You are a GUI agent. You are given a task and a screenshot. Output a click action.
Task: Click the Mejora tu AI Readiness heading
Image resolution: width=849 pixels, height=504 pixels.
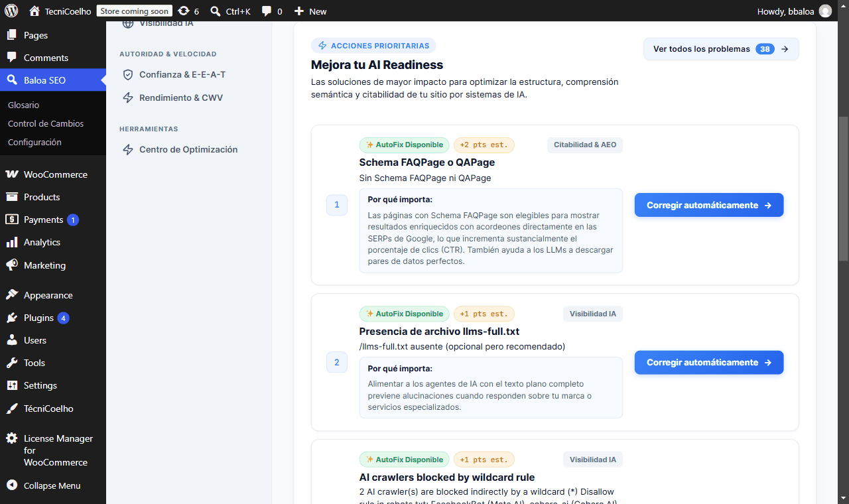[x=377, y=64]
